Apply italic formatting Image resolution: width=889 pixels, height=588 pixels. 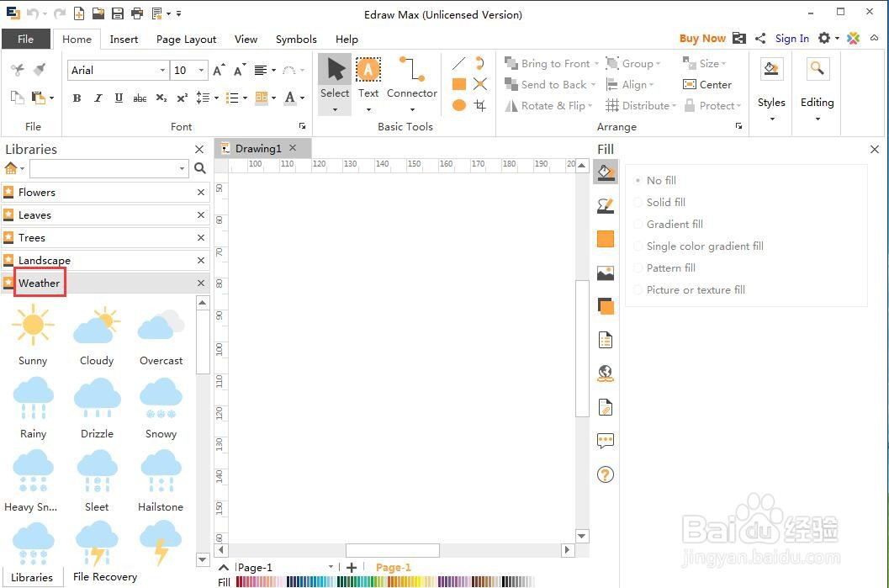98,98
